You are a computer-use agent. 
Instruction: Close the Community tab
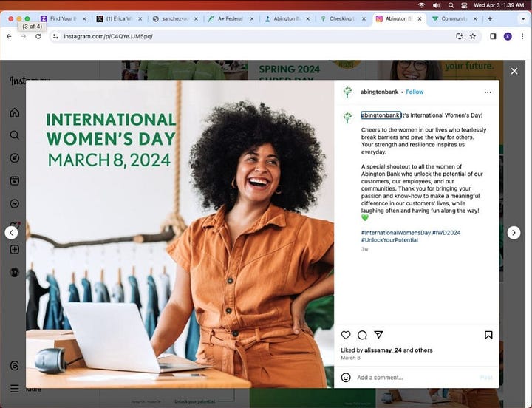475,19
